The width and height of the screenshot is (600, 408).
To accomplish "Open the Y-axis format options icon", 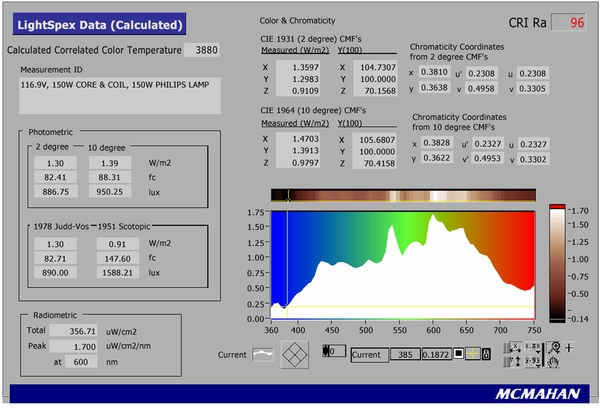I will click(x=533, y=361).
